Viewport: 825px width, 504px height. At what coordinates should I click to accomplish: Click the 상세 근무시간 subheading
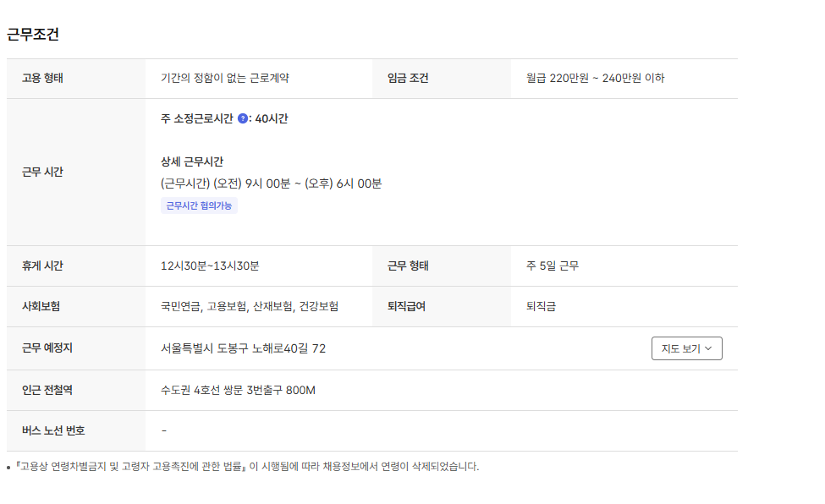coord(192,162)
